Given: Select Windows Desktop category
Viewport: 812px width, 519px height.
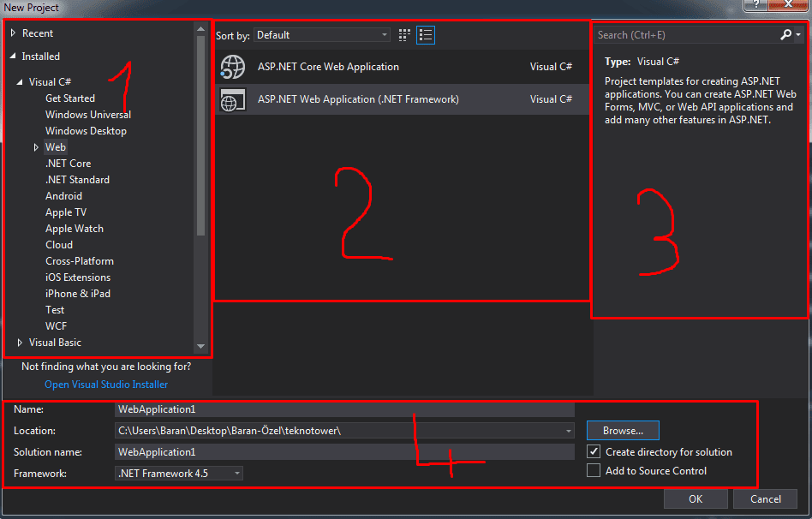Looking at the screenshot, I should pyautogui.click(x=86, y=131).
